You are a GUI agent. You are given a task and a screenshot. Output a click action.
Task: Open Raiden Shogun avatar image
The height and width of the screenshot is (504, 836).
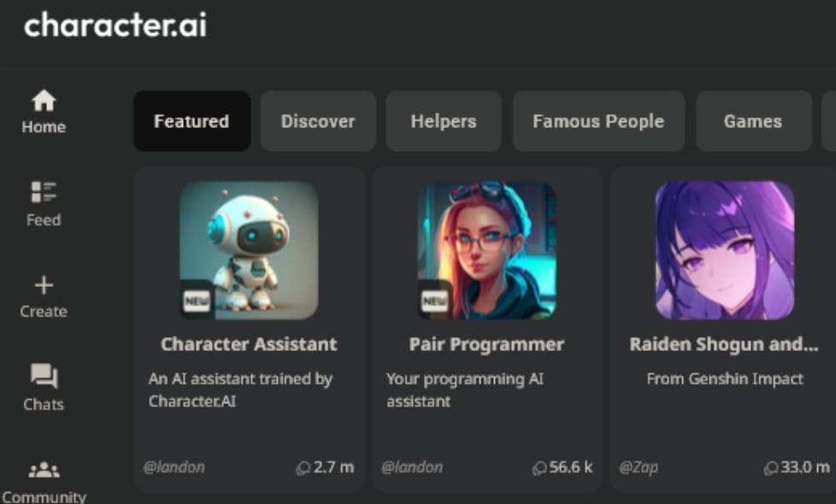[725, 250]
